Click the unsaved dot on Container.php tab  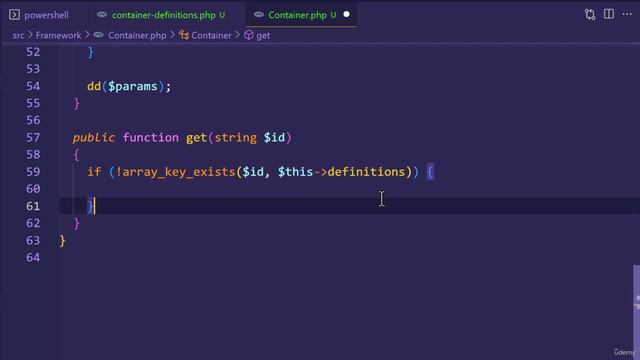347,14
